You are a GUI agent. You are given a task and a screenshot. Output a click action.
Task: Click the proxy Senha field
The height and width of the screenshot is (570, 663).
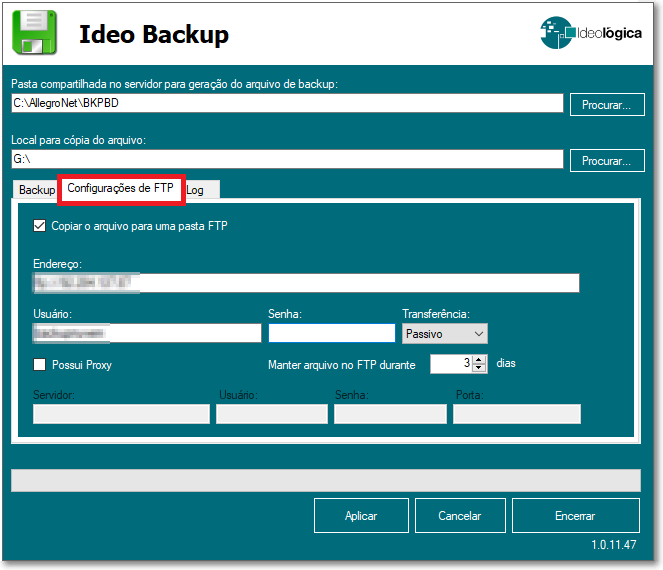pos(390,414)
